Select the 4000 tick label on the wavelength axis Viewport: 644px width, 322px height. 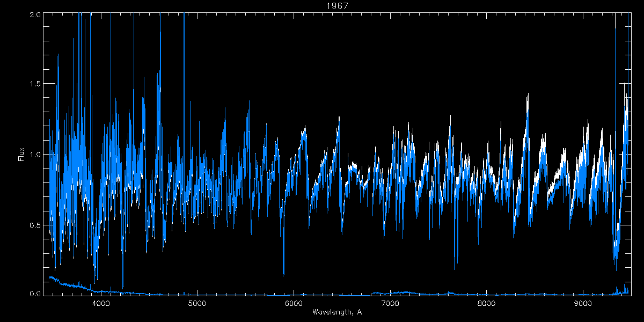[x=101, y=303]
